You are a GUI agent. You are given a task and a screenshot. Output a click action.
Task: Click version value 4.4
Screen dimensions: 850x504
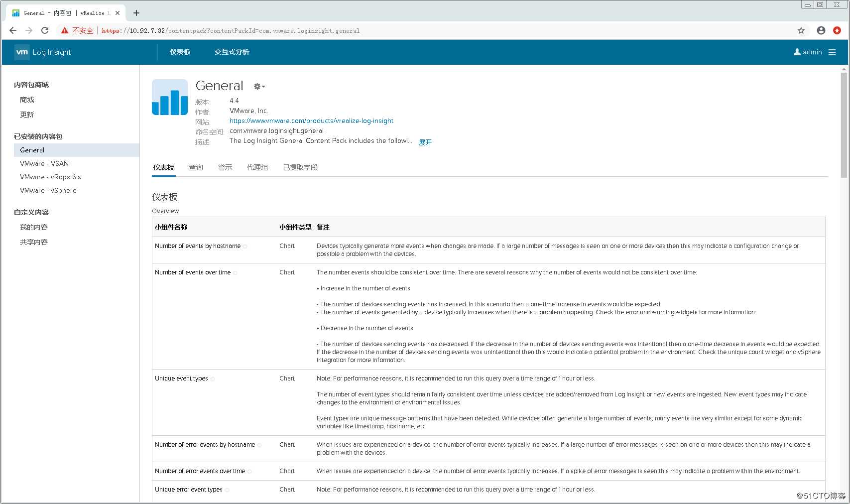tap(234, 101)
